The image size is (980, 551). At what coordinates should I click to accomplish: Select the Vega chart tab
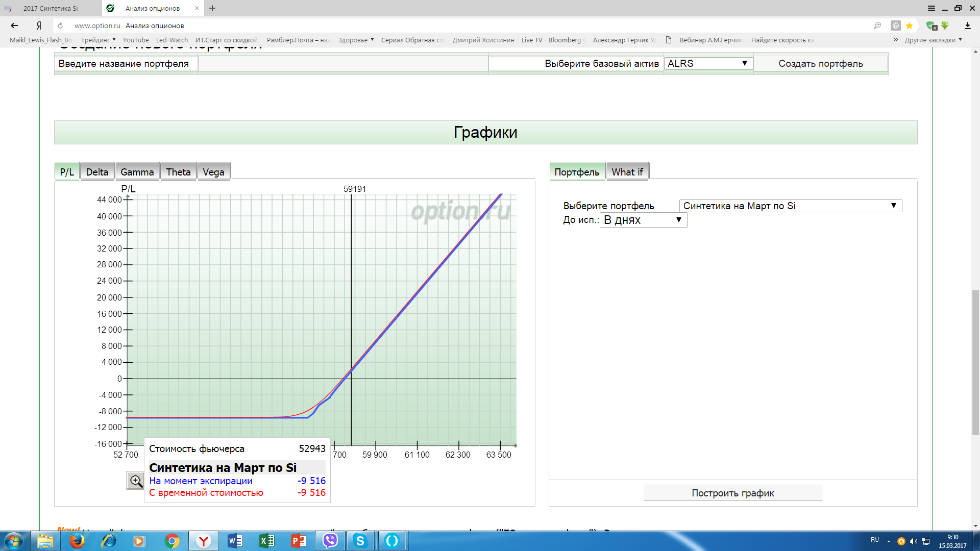click(x=213, y=172)
